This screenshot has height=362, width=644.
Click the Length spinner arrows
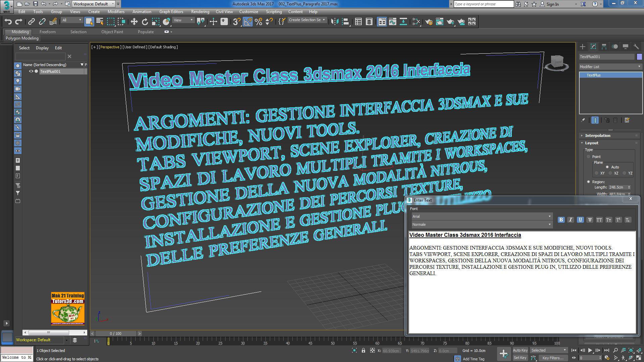point(629,187)
